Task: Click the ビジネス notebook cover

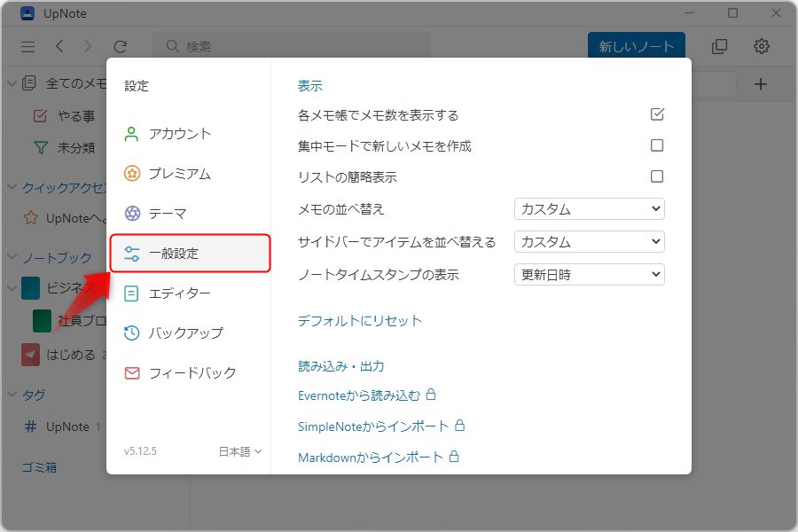Action: click(30, 289)
